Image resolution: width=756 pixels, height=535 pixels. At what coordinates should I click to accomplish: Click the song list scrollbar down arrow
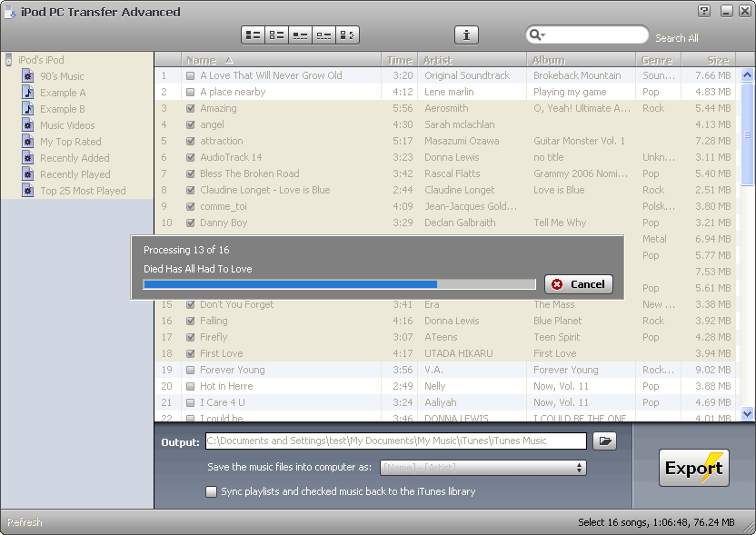coord(747,413)
